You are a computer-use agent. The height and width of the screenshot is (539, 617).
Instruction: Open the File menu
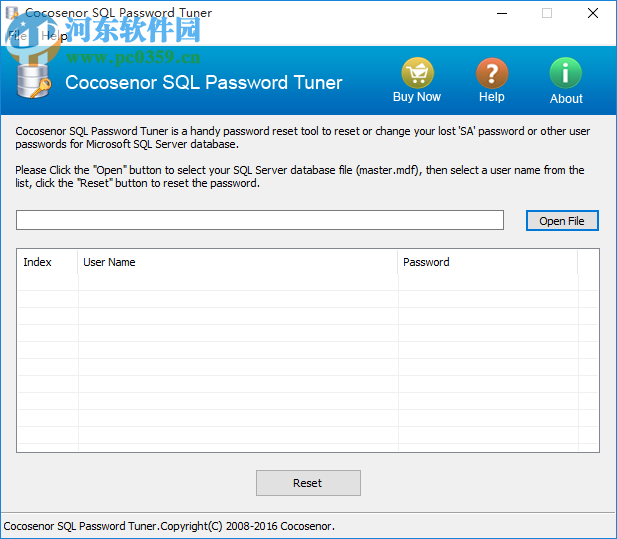point(17,36)
